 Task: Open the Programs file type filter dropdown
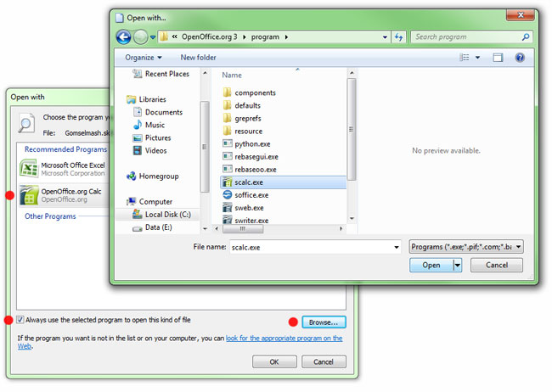point(466,247)
